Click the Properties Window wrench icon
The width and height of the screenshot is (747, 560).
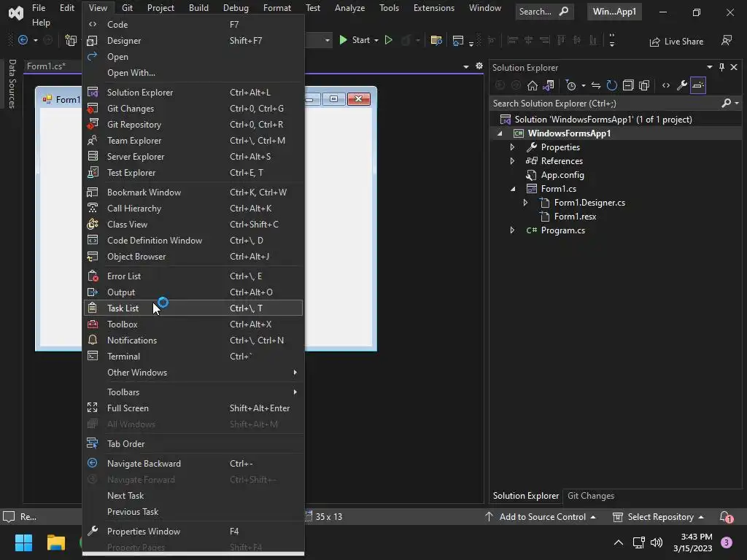point(93,531)
